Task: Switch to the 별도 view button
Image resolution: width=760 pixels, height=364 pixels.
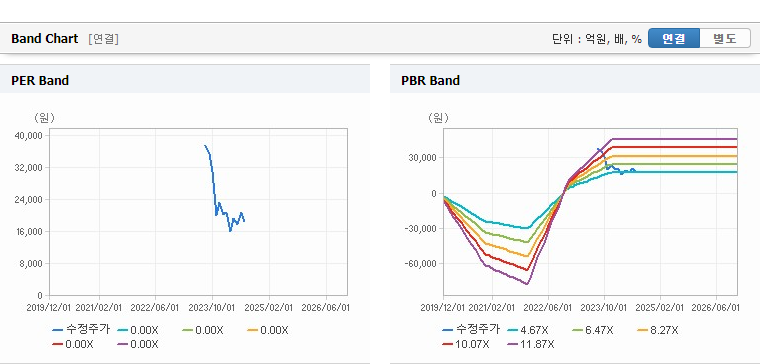Action: tap(725, 38)
